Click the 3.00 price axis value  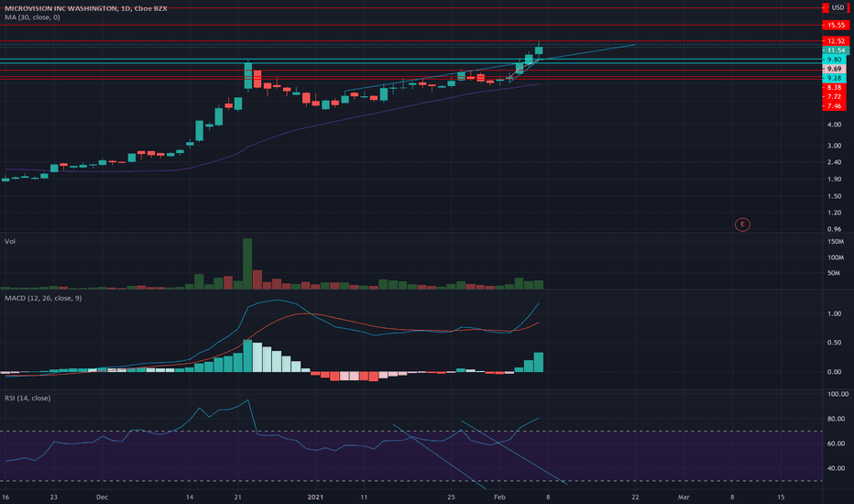pos(834,146)
